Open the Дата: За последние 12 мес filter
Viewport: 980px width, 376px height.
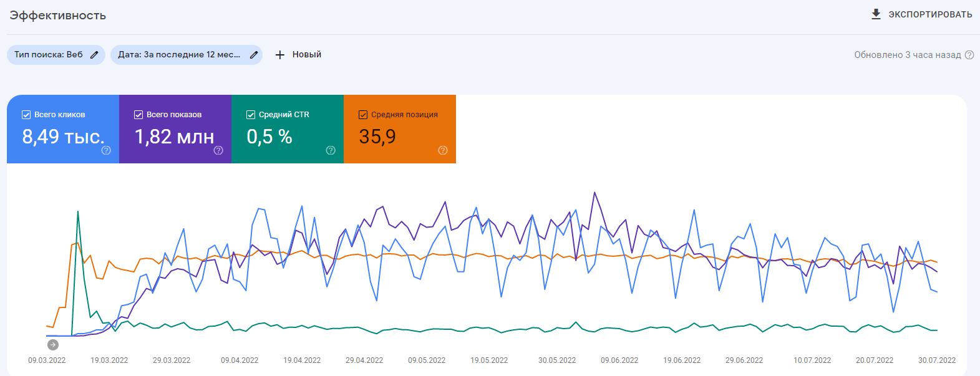(x=179, y=55)
